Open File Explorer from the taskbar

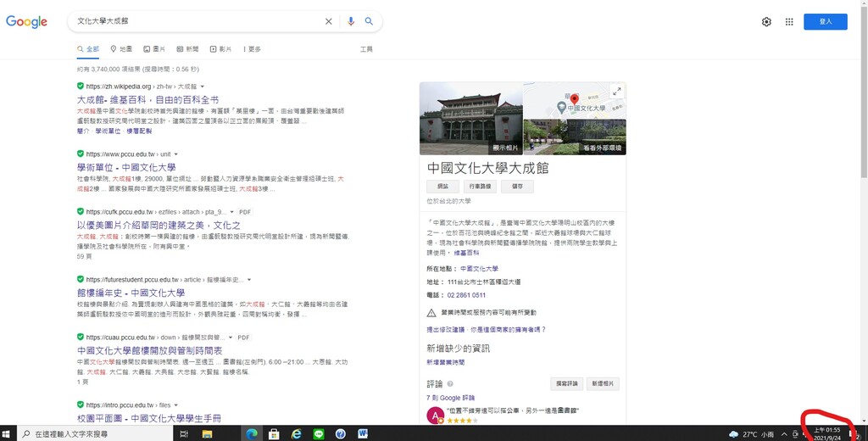click(x=207, y=434)
